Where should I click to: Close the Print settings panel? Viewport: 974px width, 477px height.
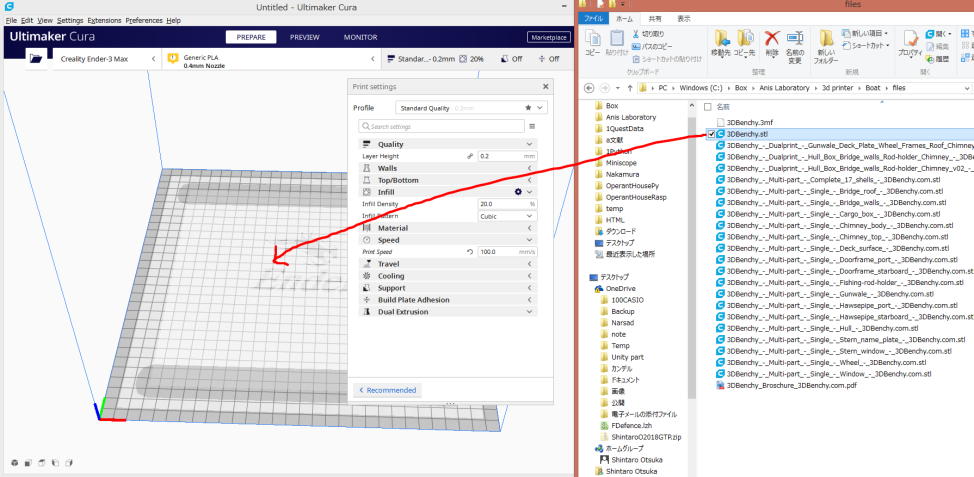(x=545, y=87)
